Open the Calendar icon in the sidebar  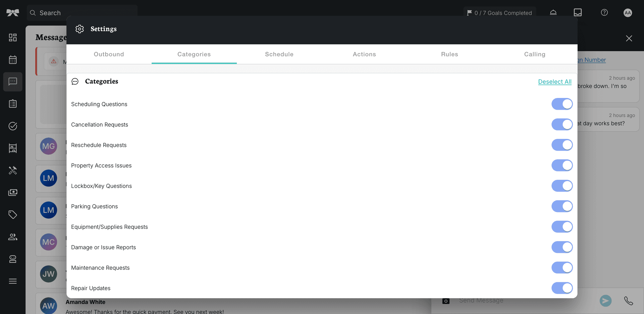pyautogui.click(x=12, y=59)
